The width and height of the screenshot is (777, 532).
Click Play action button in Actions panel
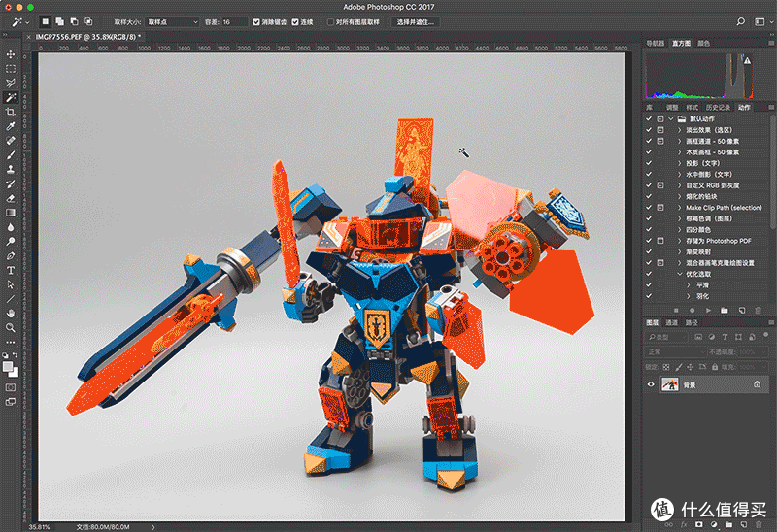coord(708,310)
